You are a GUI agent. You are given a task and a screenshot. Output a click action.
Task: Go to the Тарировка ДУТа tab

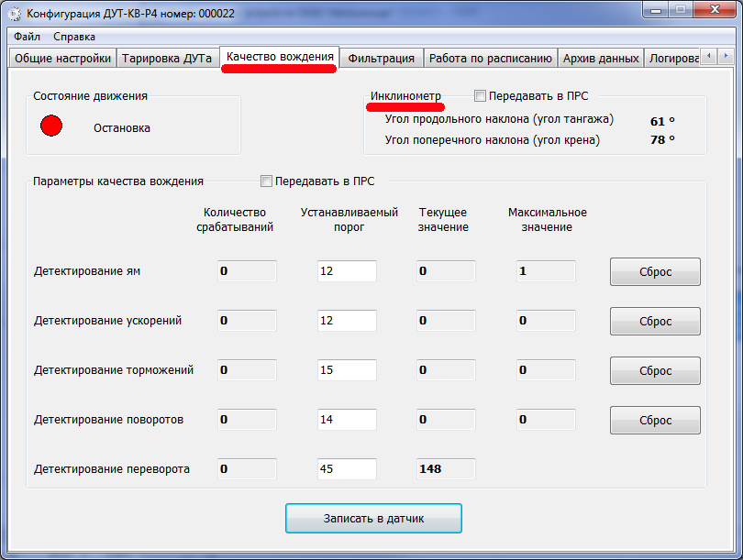[x=167, y=59]
